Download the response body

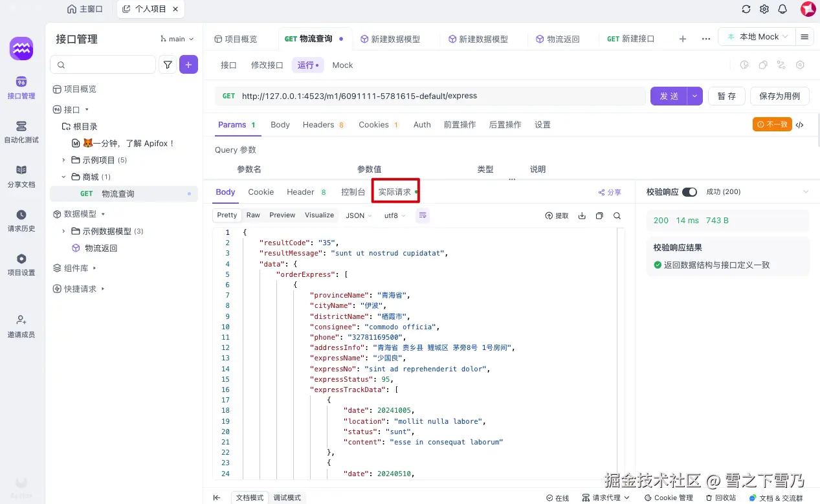point(582,215)
